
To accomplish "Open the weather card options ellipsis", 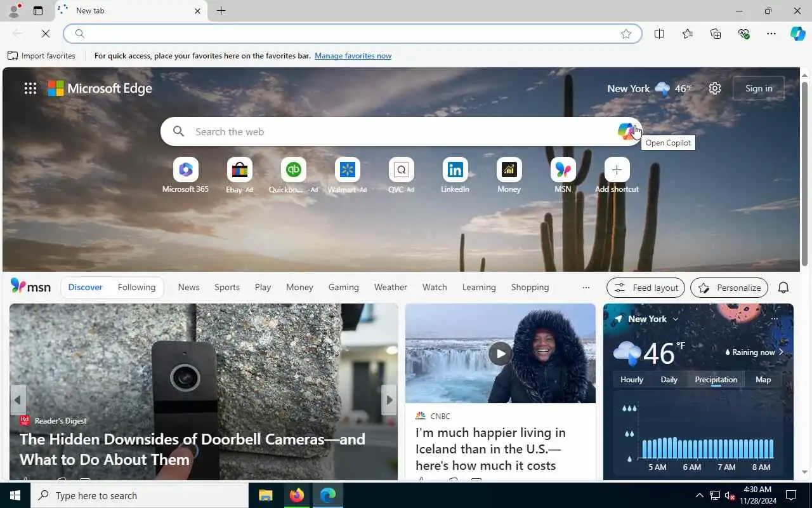I will click(775, 319).
